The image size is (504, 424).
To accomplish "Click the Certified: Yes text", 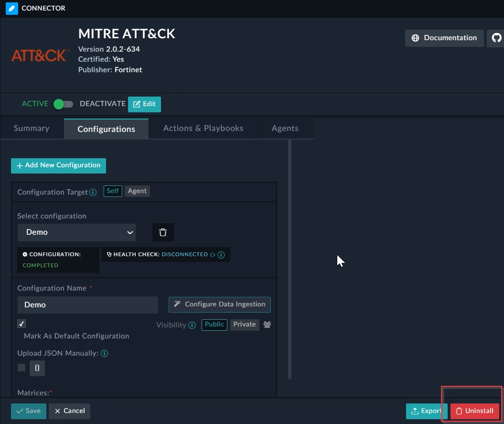I will coord(101,59).
